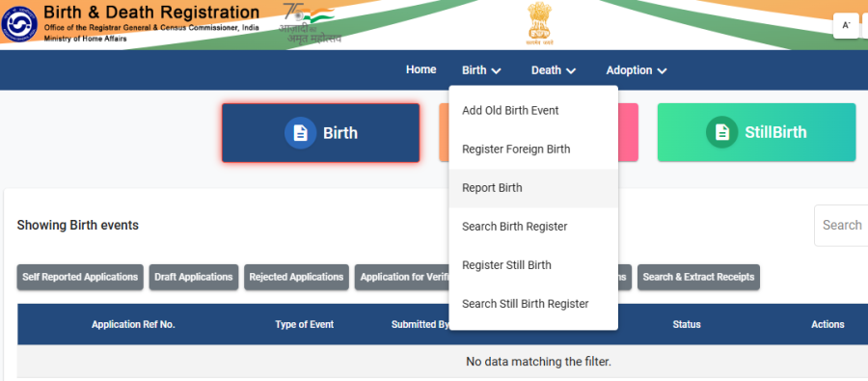The image size is (868, 381).
Task: Click the Actions column header
Action: coord(827,324)
